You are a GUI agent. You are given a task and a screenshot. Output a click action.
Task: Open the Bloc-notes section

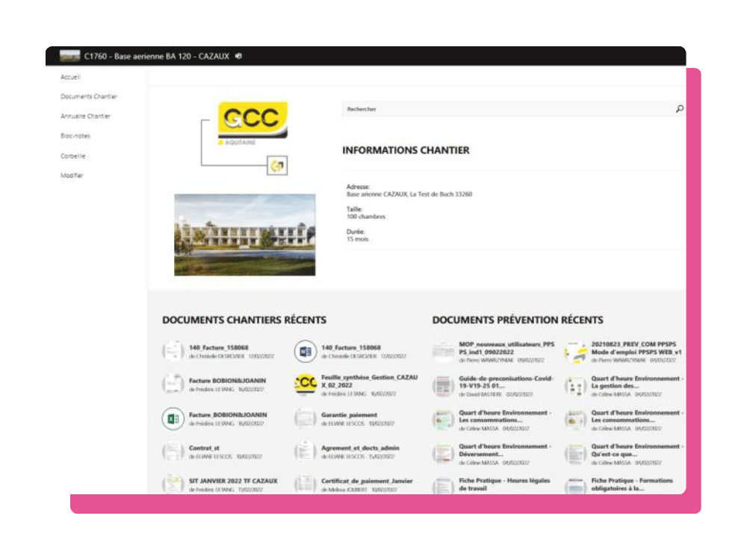(x=75, y=136)
